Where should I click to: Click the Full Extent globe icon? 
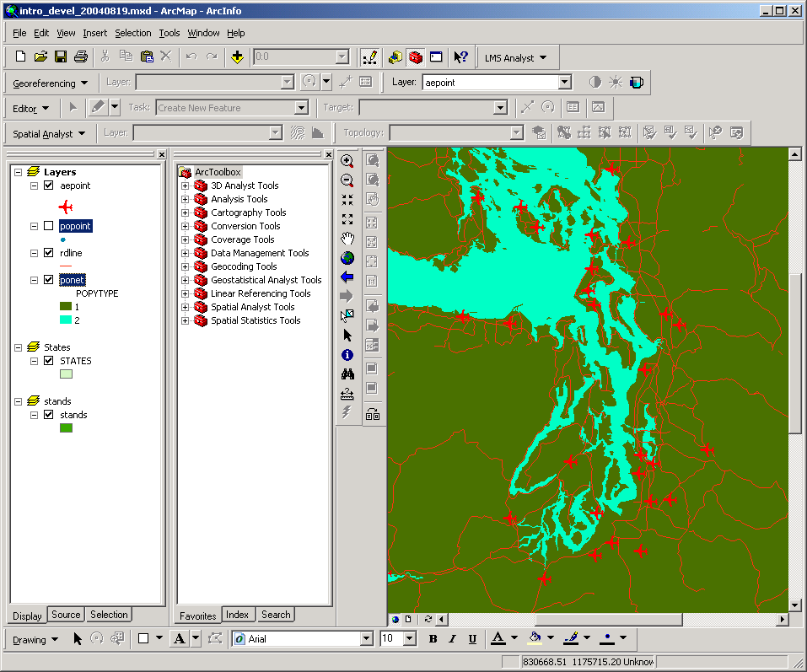tap(347, 257)
